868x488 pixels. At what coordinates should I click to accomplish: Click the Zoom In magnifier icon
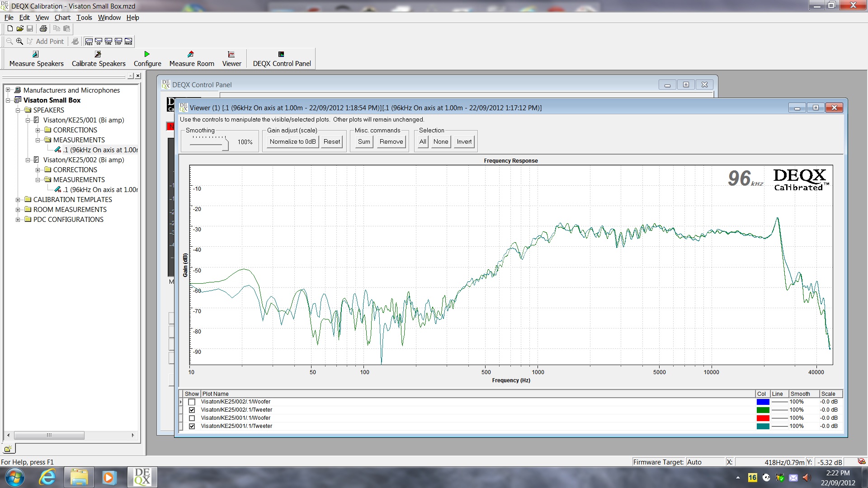[x=19, y=41]
